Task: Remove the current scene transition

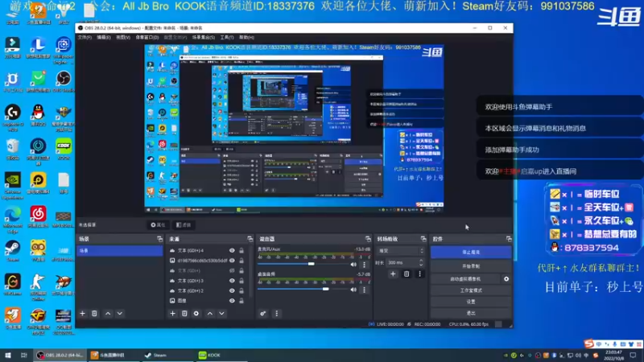Action: pyautogui.click(x=407, y=274)
